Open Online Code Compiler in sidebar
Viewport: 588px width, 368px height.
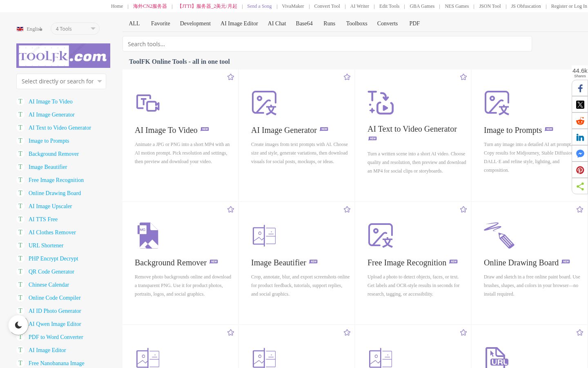pos(55,298)
